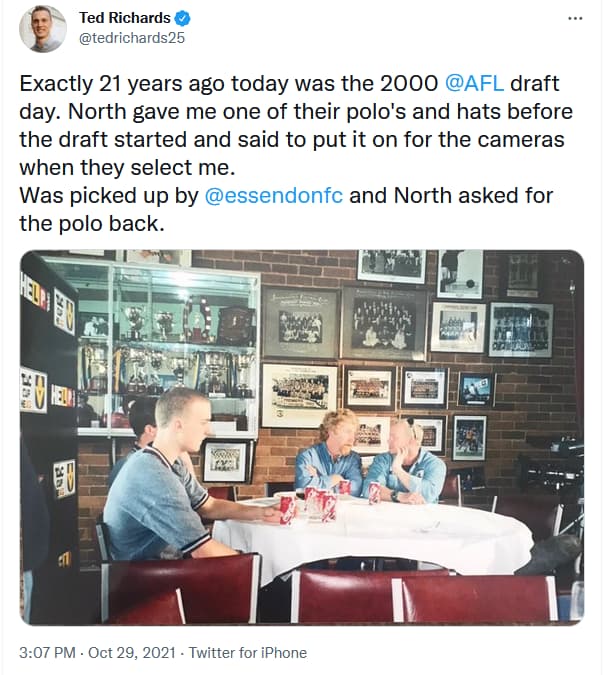
Task: Click the blue verified badge
Action: pos(183,18)
